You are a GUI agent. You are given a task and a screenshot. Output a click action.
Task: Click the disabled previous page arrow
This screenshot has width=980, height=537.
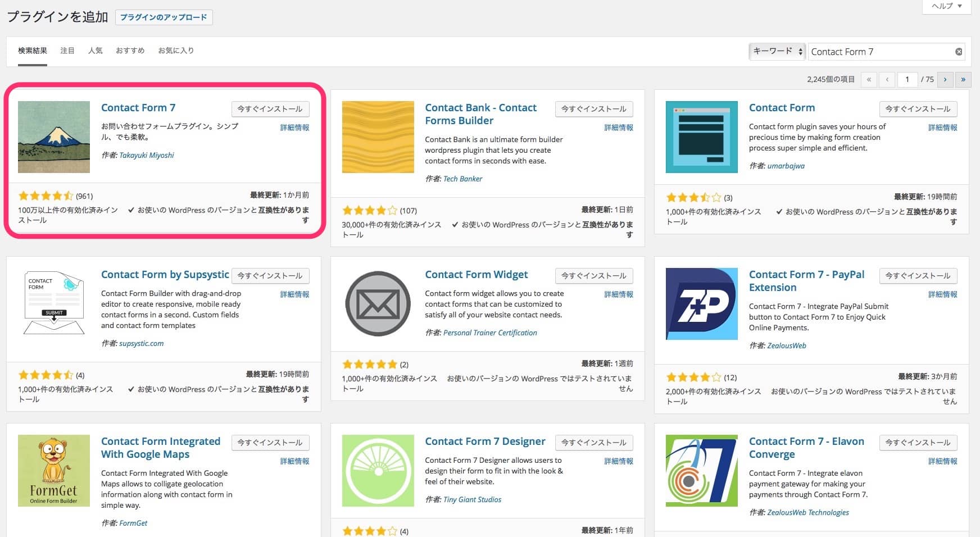[887, 79]
